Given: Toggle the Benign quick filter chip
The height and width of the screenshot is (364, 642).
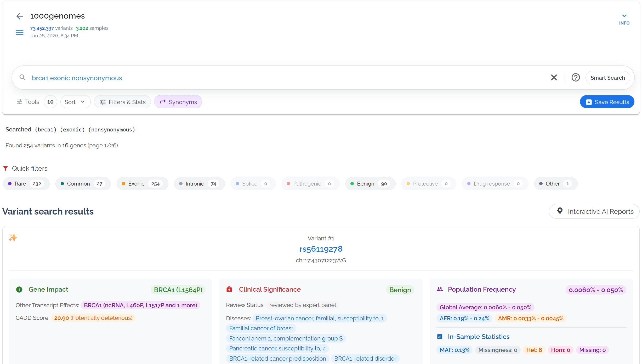Looking at the screenshot, I should 370,184.
